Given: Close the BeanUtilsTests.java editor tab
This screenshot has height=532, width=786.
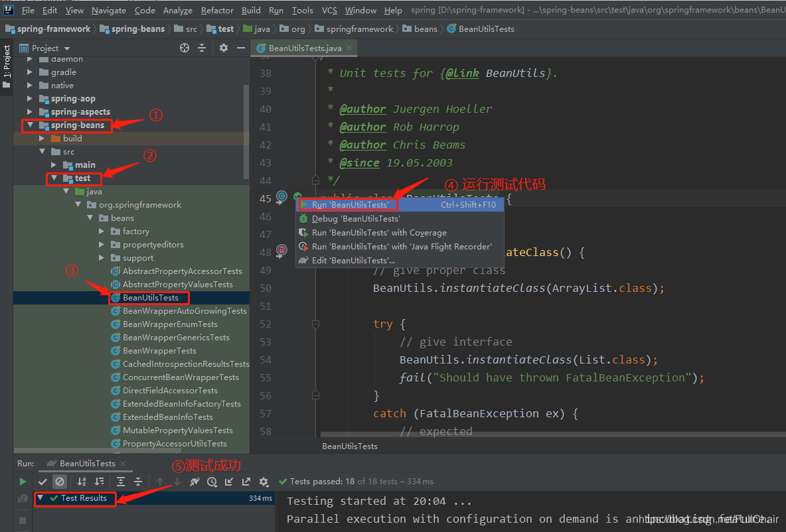Looking at the screenshot, I should tap(349, 48).
